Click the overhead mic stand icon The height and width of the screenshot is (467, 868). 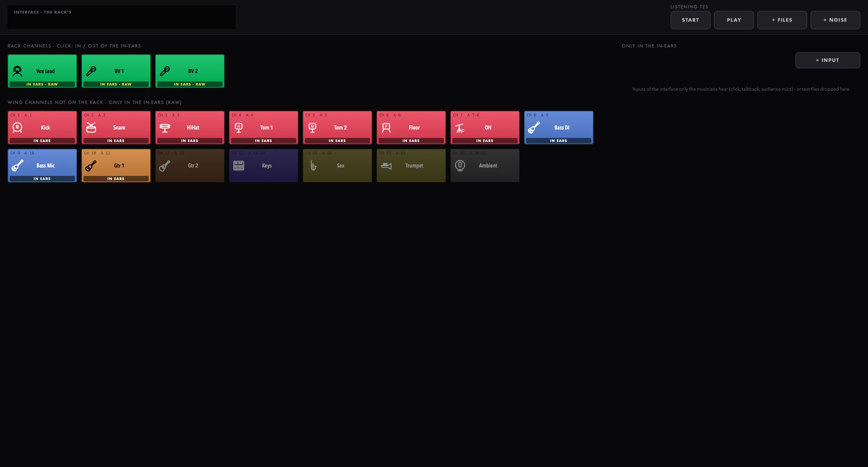(460, 128)
